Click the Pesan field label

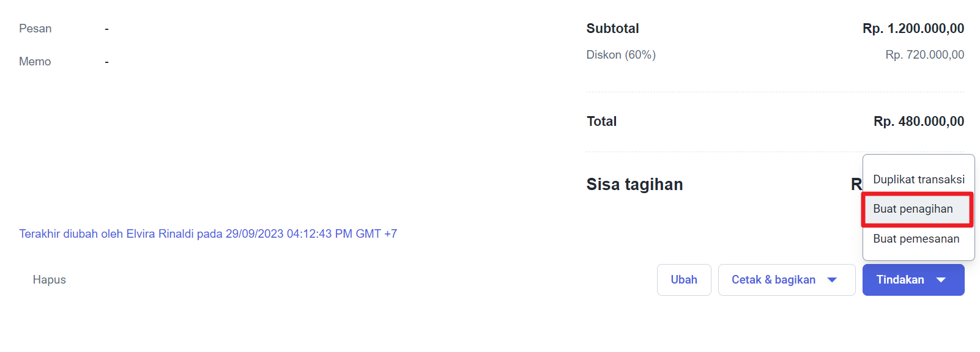coord(35,29)
